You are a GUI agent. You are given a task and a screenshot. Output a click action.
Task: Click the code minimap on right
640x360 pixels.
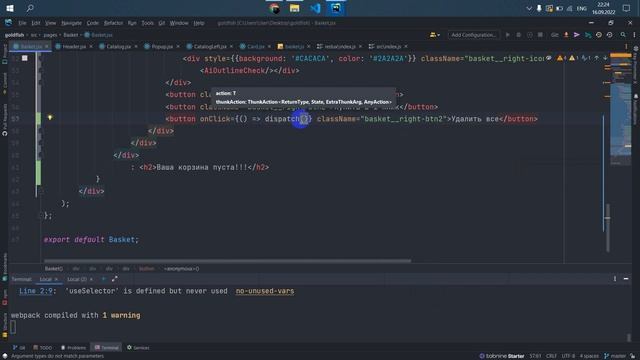620,109
